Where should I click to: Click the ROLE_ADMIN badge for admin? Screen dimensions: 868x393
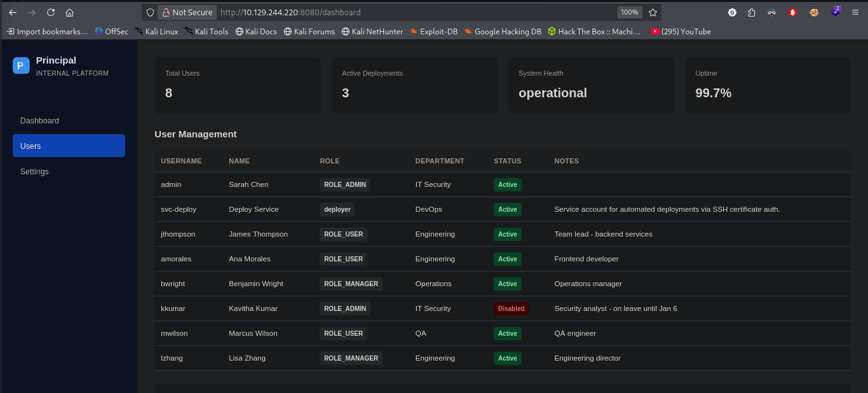[x=345, y=184]
